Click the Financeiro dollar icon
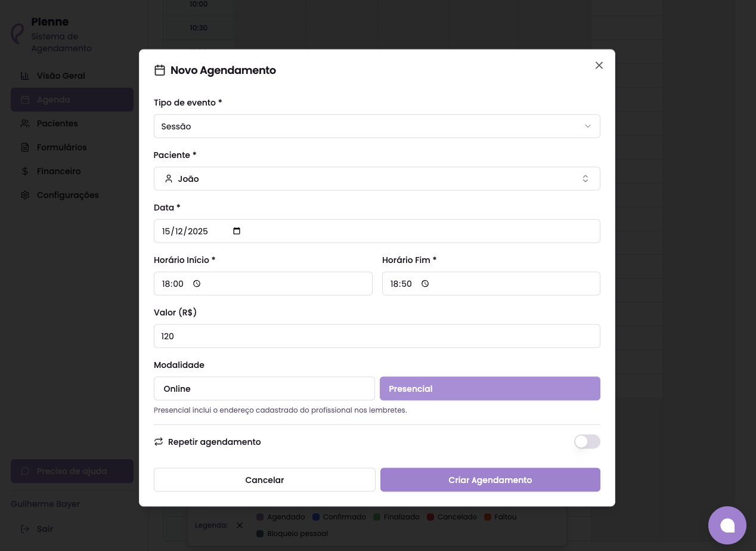 pyautogui.click(x=25, y=171)
